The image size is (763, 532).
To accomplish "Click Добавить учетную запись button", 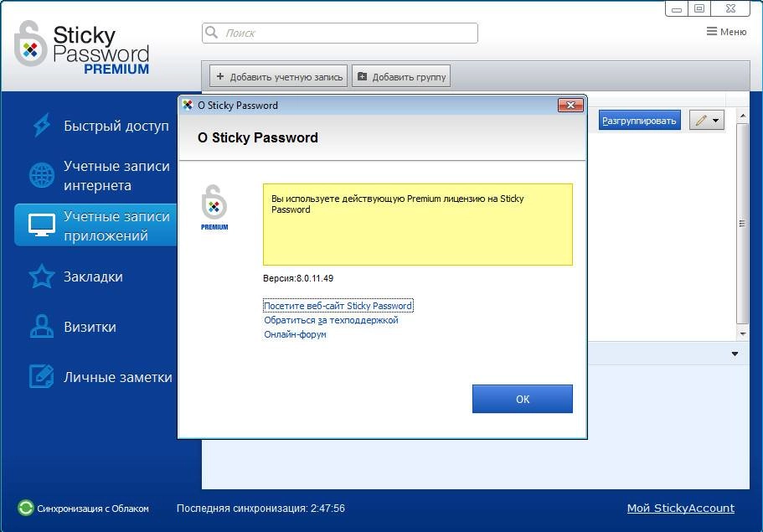I will [278, 76].
